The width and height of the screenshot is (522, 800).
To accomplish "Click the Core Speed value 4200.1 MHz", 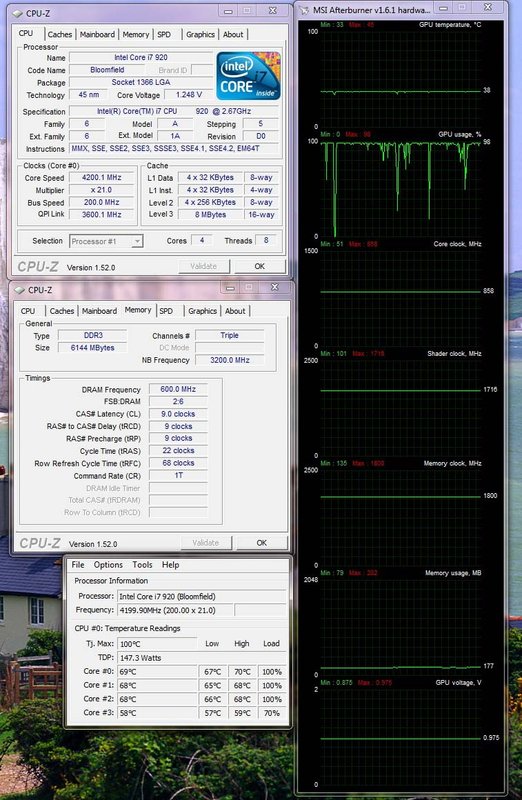I will 102,178.
